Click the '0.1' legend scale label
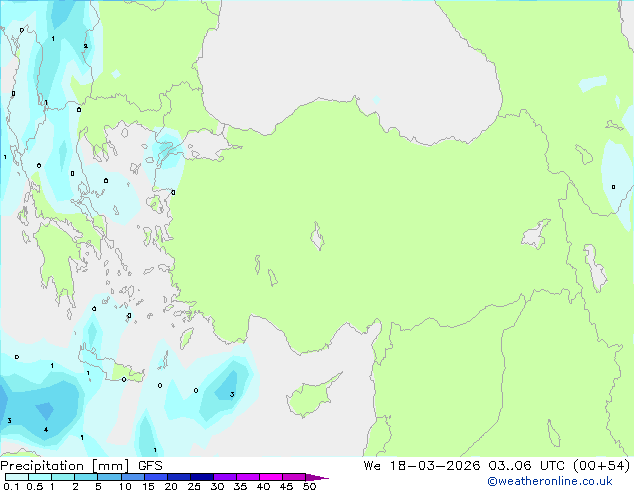 point(11,486)
